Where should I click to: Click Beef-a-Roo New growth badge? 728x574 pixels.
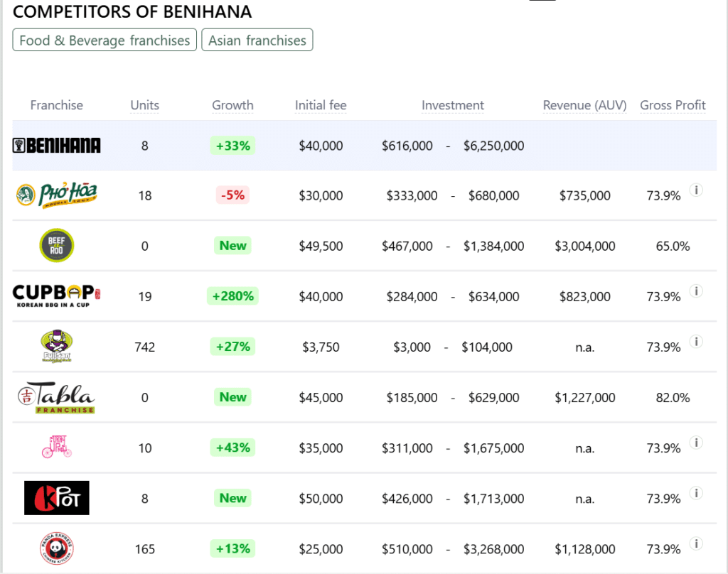[x=232, y=246]
